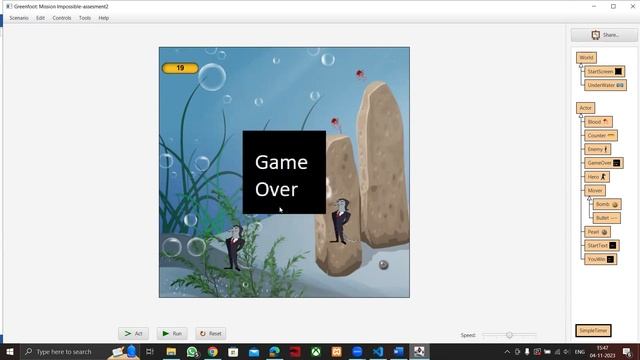This screenshot has height=360, width=640.
Task: Open the volume tray icon
Action: pyautogui.click(x=567, y=352)
